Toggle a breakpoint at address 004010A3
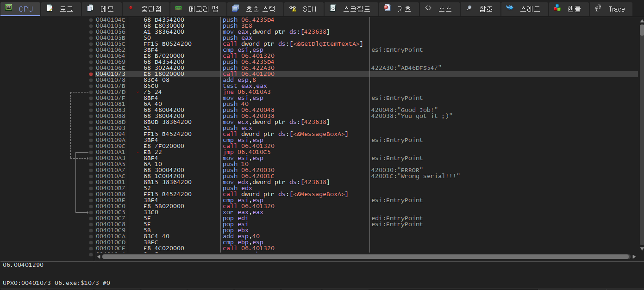This screenshot has height=290, width=644. (91, 158)
